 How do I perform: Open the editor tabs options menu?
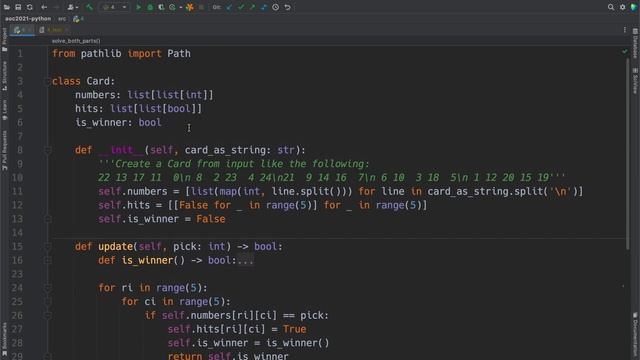pyautogui.click(x=624, y=30)
